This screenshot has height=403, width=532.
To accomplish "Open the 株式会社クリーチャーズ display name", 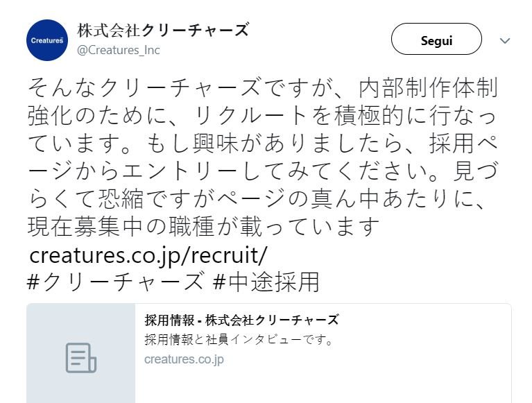I will point(163,31).
